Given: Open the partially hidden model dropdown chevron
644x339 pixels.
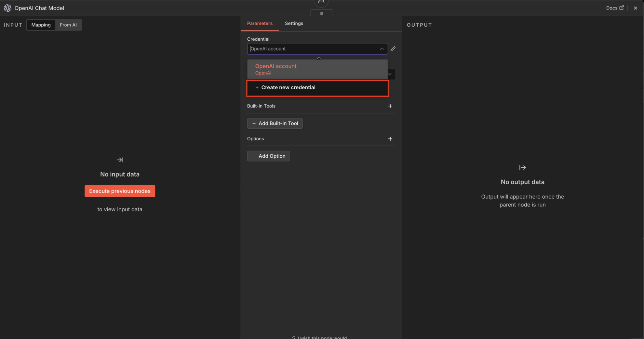Looking at the screenshot, I should pos(390,74).
